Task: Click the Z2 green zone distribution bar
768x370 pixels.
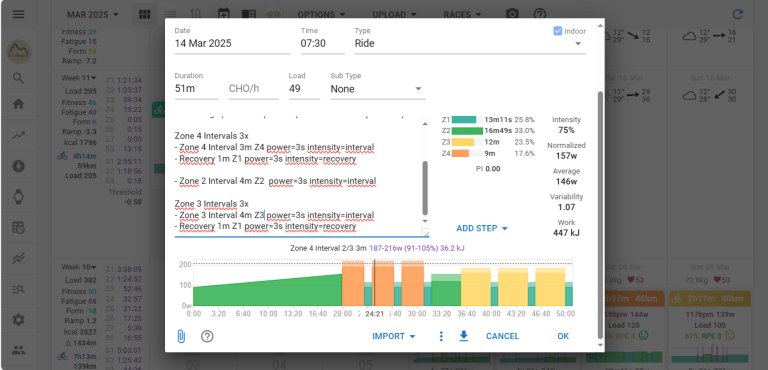Action: click(467, 131)
